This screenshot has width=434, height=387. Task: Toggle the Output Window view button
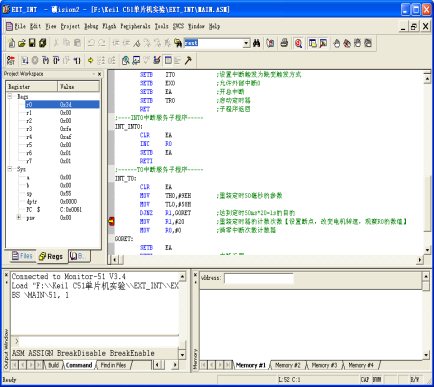point(323,43)
